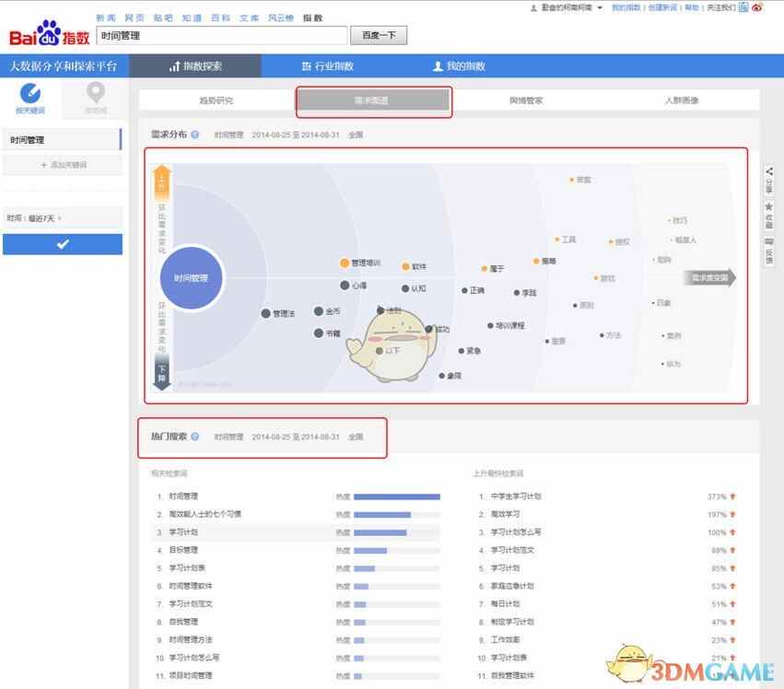Switch to the 人群画像 sub-tab
The height and width of the screenshot is (689, 784).
[x=682, y=100]
